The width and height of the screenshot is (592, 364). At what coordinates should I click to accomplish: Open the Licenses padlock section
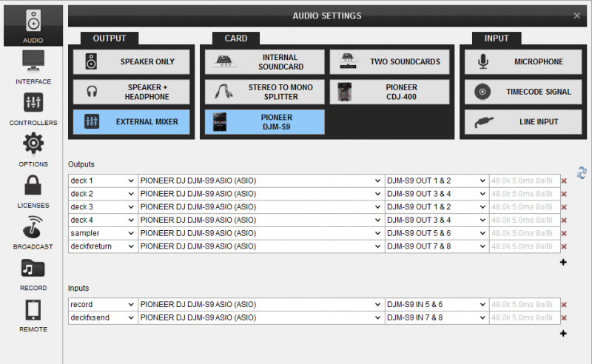point(33,192)
